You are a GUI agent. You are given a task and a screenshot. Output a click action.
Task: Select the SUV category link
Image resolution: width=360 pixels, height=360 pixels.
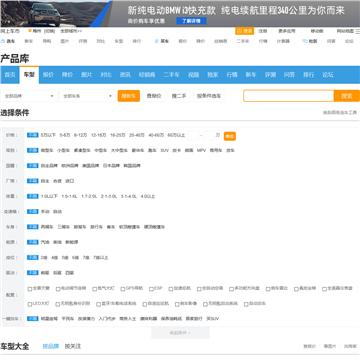pos(165,150)
